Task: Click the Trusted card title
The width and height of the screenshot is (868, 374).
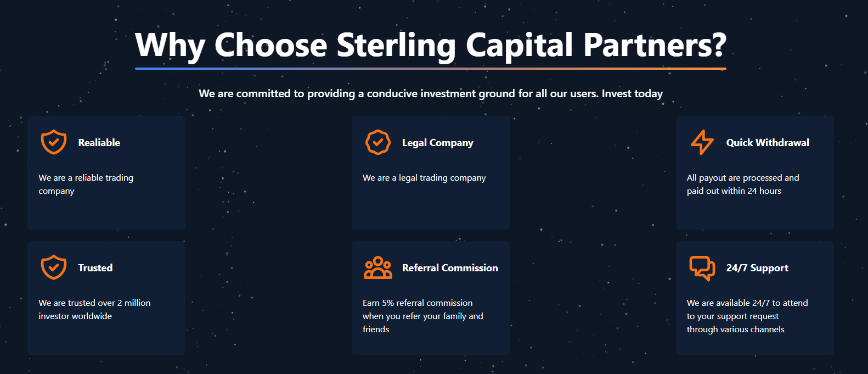Action: pyautogui.click(x=95, y=268)
